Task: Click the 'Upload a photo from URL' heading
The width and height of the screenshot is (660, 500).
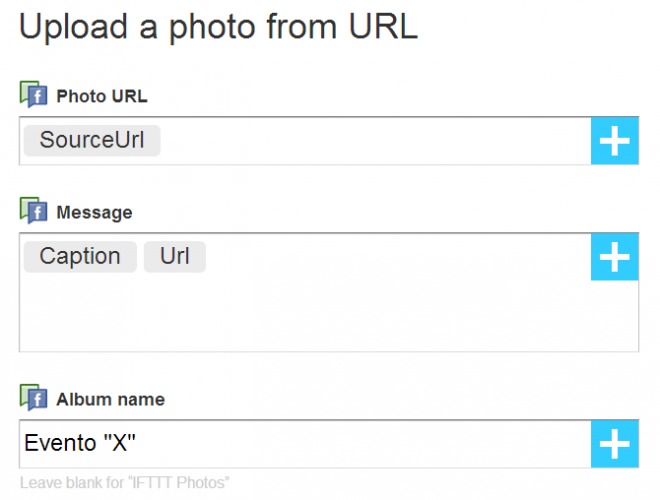Action: click(x=218, y=27)
